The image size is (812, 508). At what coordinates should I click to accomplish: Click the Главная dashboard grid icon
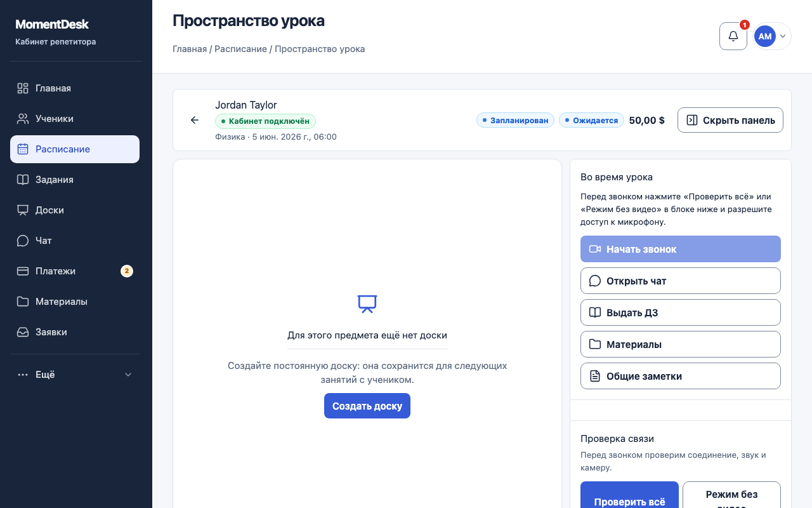(23, 88)
